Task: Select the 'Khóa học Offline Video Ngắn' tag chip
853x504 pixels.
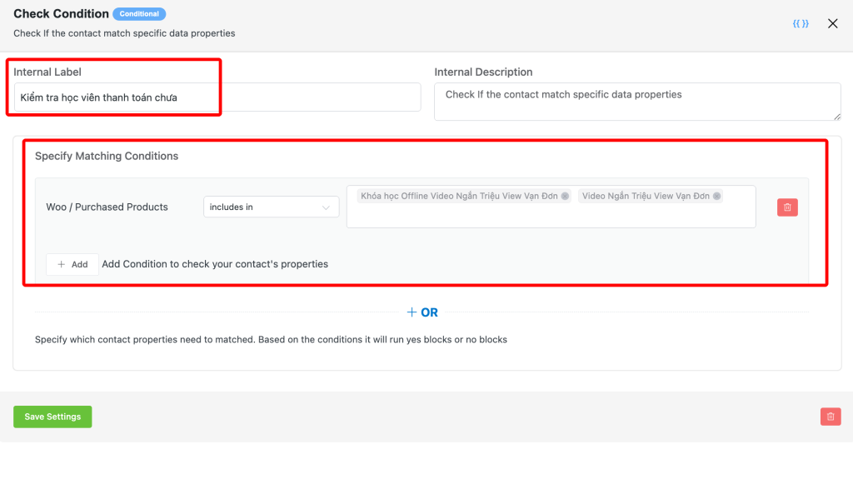Action: point(459,197)
